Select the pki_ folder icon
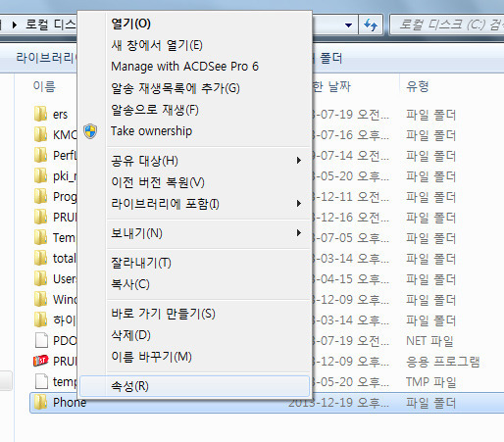The height and width of the screenshot is (442, 504). [x=40, y=175]
